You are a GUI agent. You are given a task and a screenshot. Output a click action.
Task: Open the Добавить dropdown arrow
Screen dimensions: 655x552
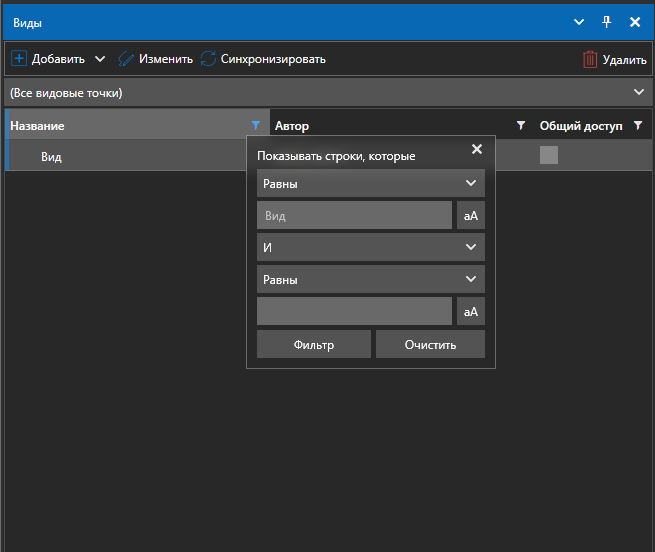click(99, 59)
